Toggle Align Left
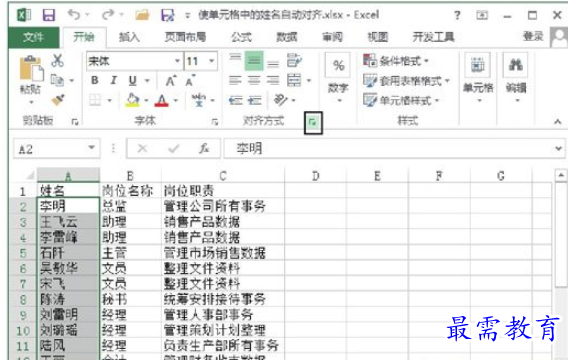 point(235,80)
